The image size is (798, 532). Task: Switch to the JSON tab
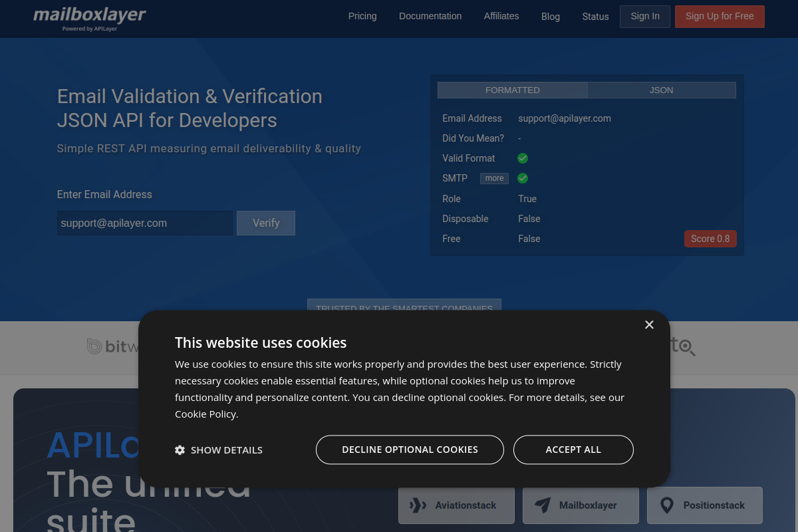(662, 90)
